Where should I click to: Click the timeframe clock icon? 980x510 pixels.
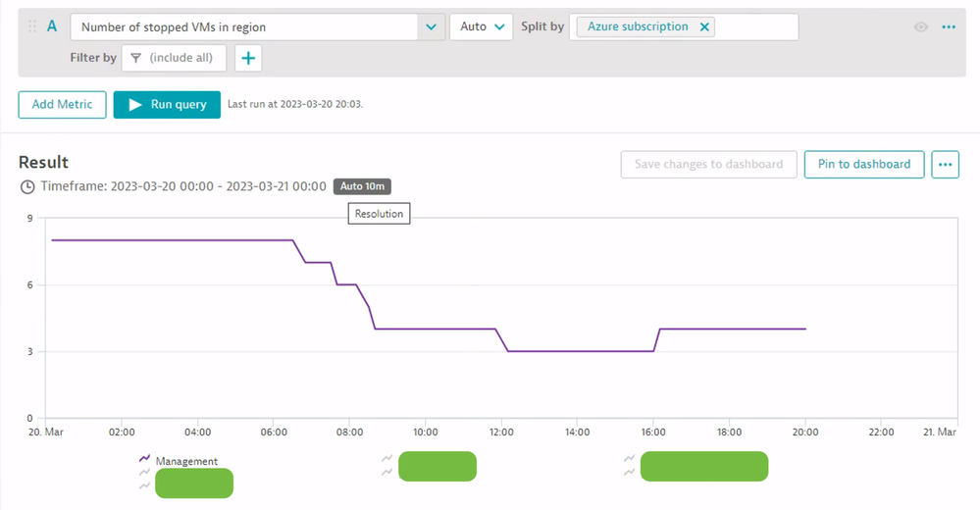point(27,186)
